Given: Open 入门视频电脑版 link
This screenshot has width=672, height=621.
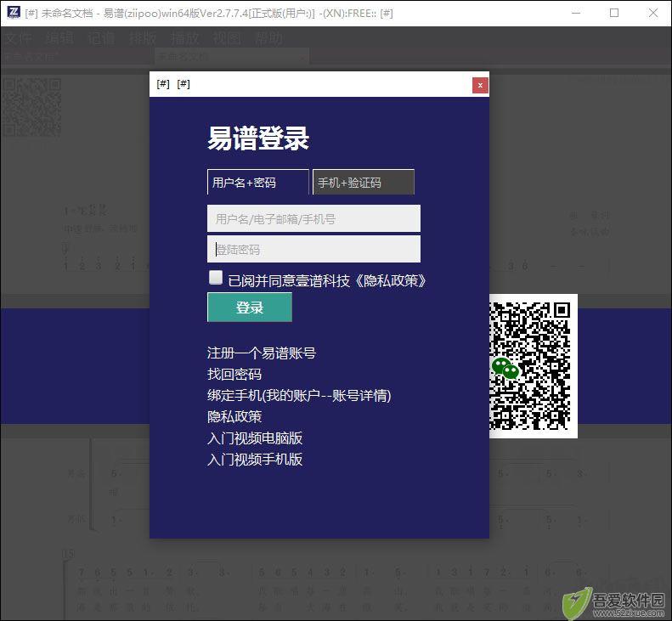Looking at the screenshot, I should [255, 438].
